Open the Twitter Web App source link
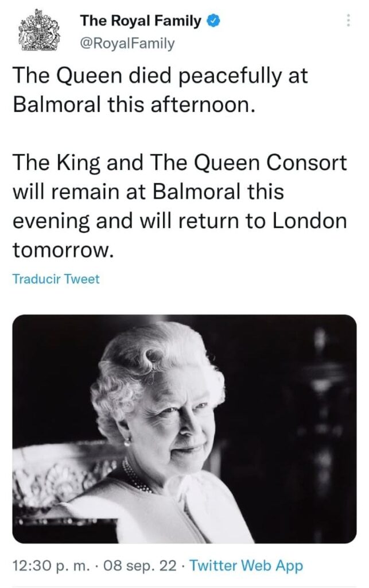 (x=246, y=566)
